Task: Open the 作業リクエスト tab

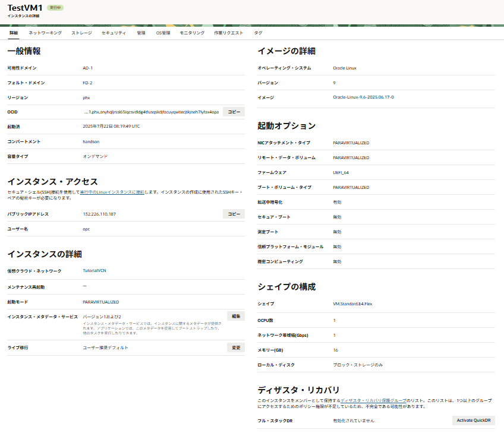Action: (229, 33)
